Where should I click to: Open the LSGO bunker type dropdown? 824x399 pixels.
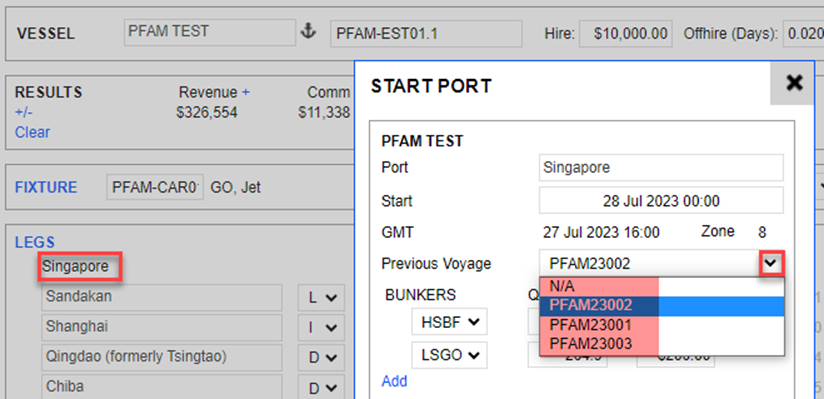click(449, 355)
